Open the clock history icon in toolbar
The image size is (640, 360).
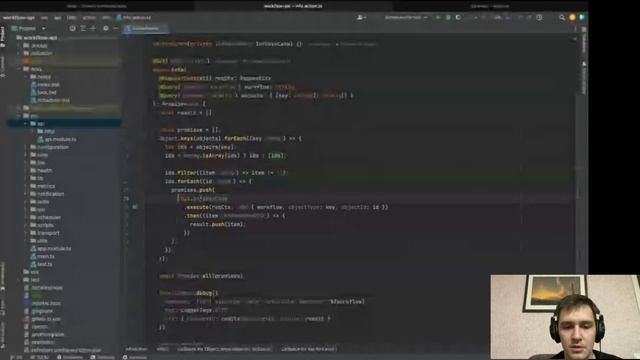pyautogui.click(x=539, y=18)
